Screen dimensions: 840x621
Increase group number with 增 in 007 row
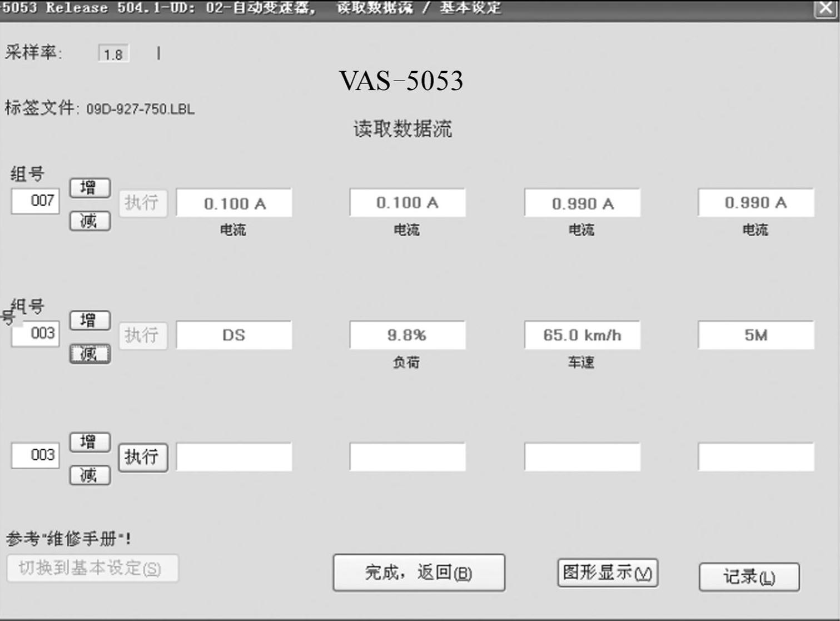pyautogui.click(x=90, y=188)
